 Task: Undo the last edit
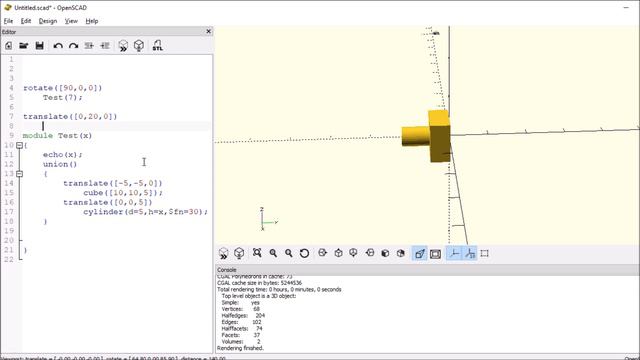[x=58, y=46]
